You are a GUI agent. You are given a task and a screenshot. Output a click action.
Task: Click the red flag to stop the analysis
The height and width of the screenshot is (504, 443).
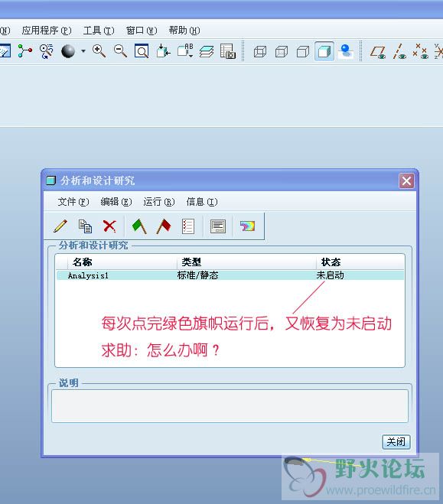click(x=164, y=226)
